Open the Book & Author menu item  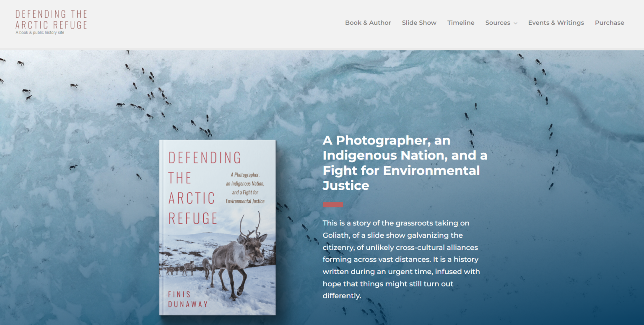tap(368, 23)
